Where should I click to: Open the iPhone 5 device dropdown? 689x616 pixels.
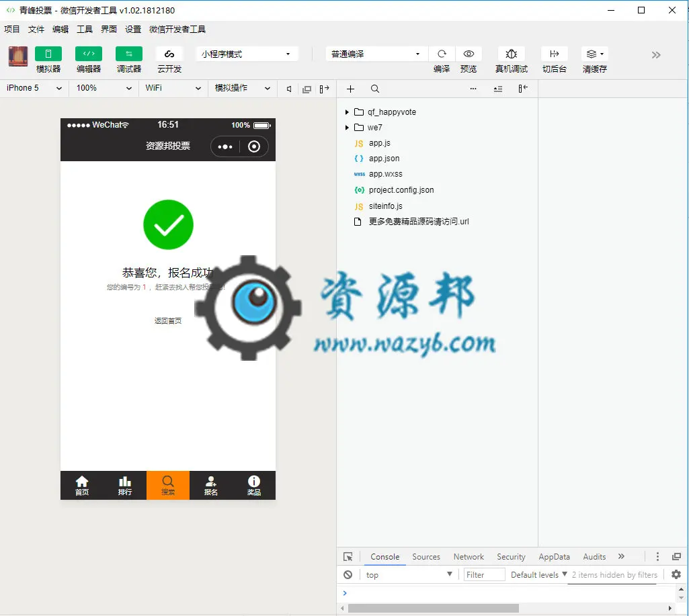pos(34,88)
